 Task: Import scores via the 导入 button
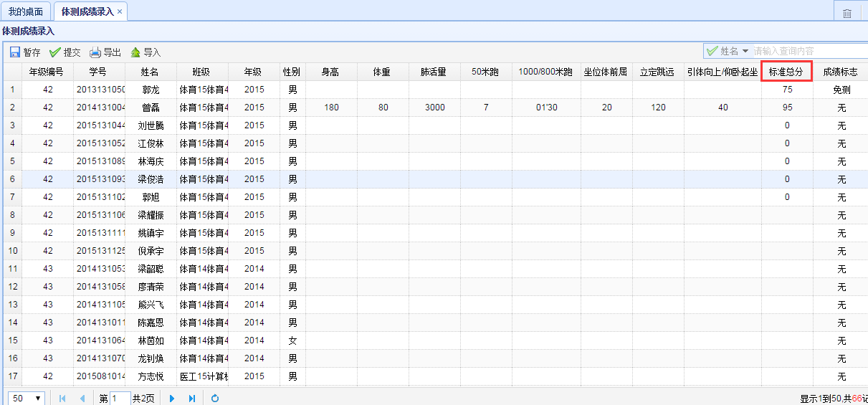(x=145, y=52)
